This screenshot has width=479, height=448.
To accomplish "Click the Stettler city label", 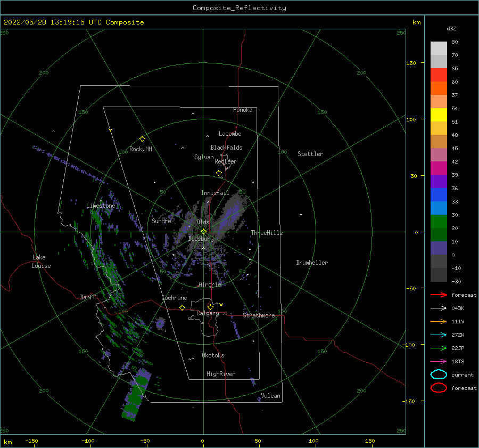I will tap(310, 154).
